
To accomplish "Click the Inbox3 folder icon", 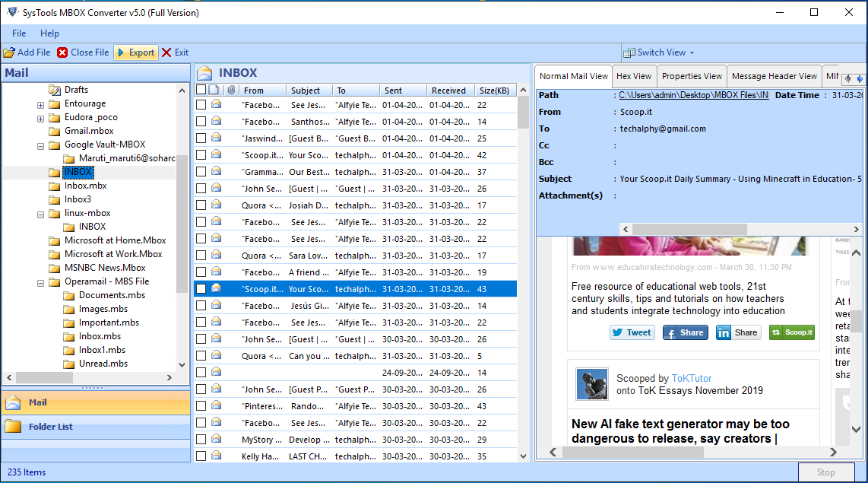I will [x=54, y=199].
